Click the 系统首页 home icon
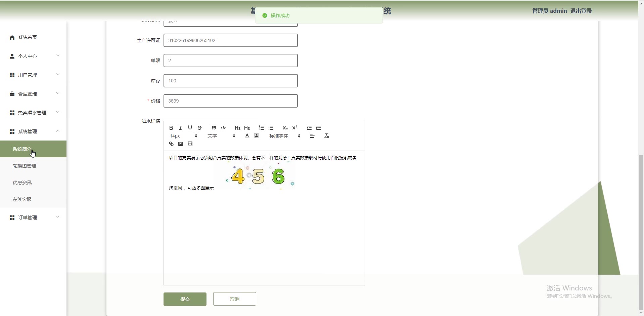This screenshot has height=316, width=644. point(12,37)
